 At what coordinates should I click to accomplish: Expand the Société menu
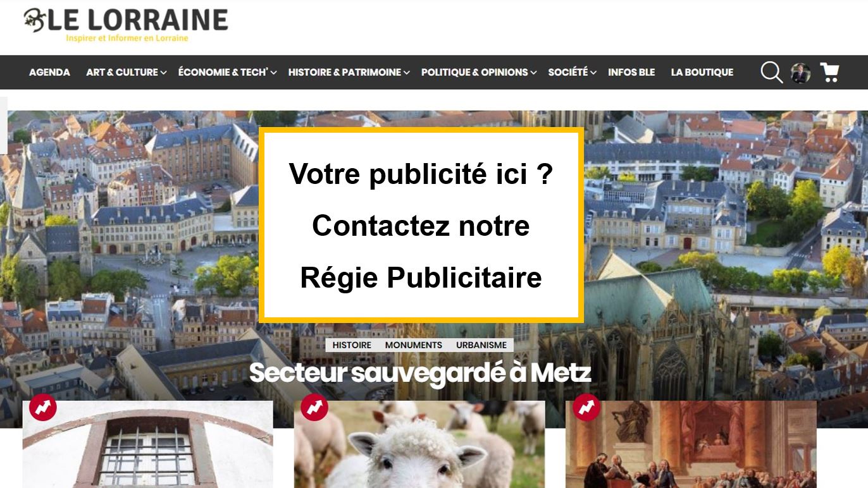click(x=572, y=72)
